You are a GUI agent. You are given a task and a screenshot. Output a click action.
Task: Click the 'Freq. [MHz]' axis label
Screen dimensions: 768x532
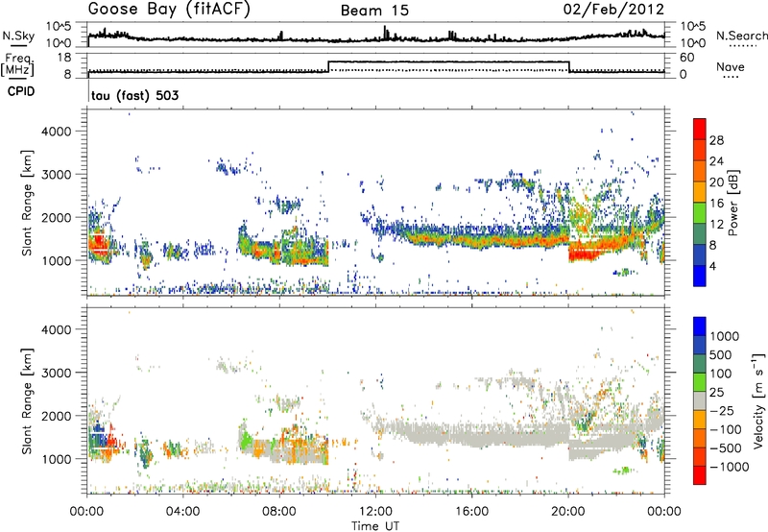coord(17,64)
